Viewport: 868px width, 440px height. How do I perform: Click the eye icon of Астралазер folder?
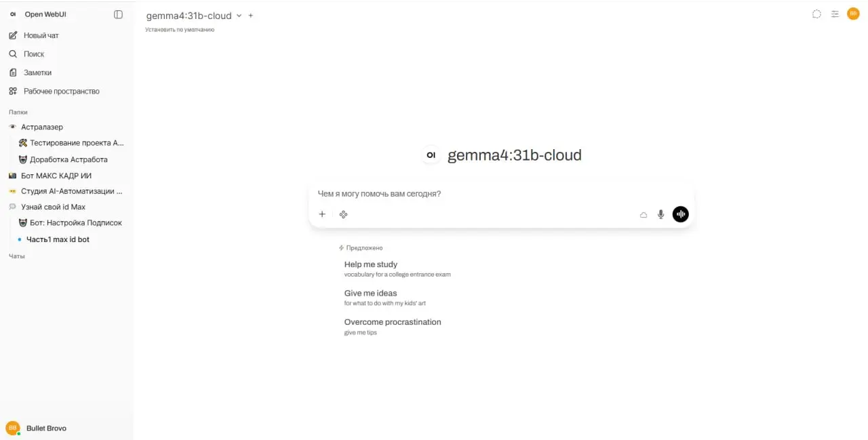click(x=12, y=127)
